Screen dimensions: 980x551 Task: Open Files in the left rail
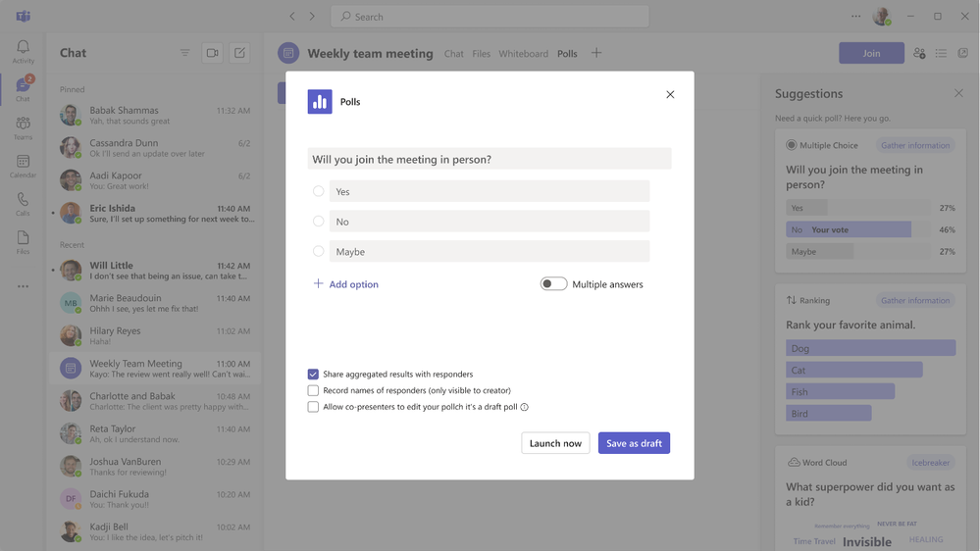24,242
